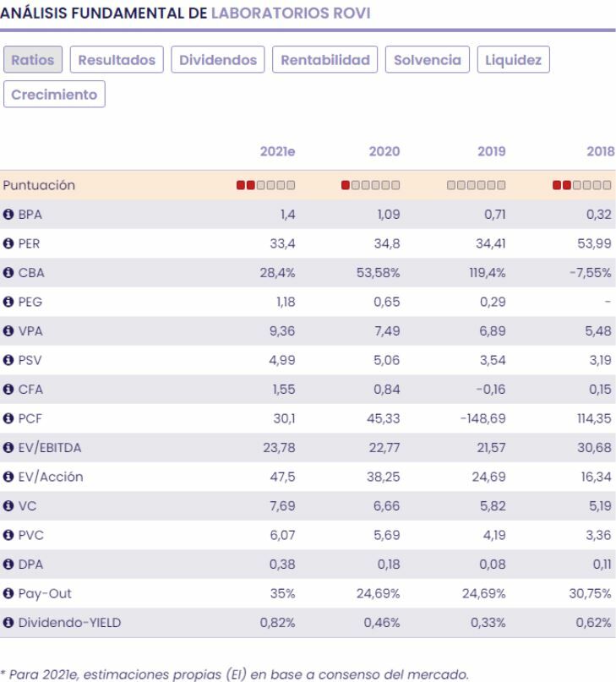Open the Crecimiento tab
Image resolution: width=616 pixels, height=682 pixels.
tap(55, 94)
